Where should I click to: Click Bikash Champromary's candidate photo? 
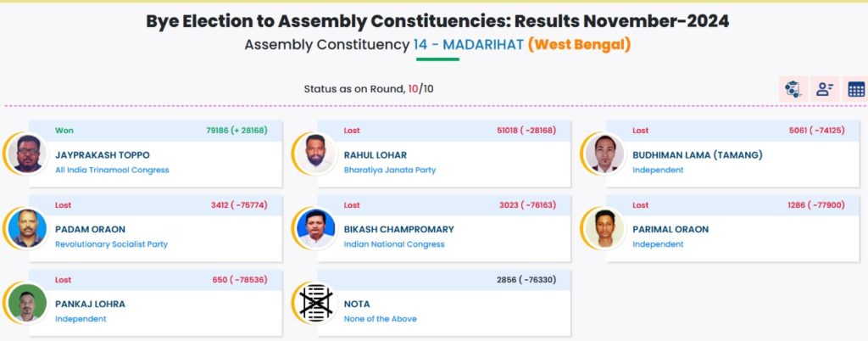click(x=316, y=228)
